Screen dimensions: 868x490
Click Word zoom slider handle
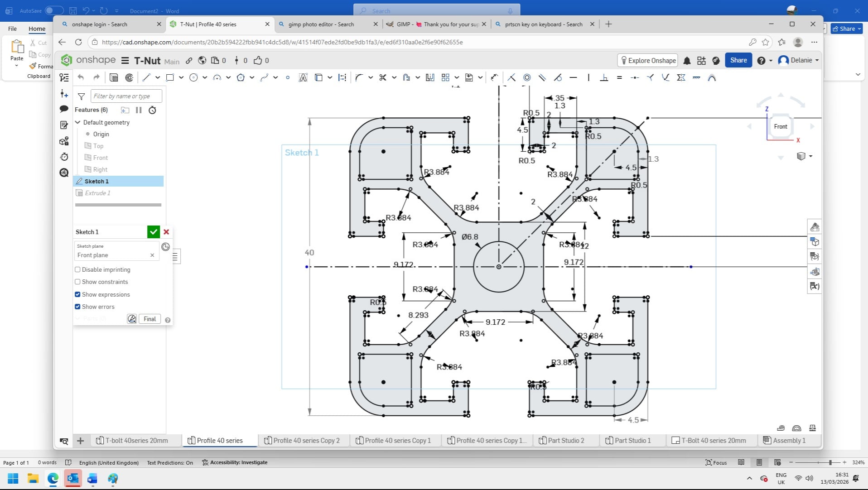(x=830, y=462)
